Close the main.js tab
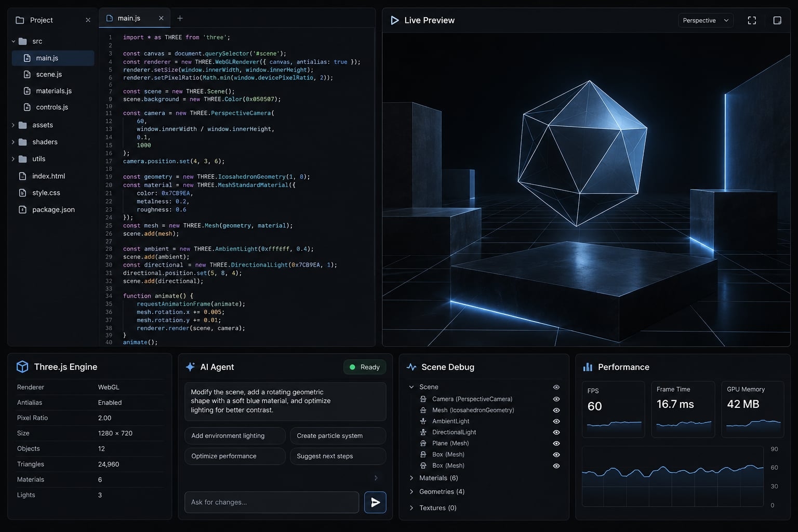798x532 pixels. [161, 18]
